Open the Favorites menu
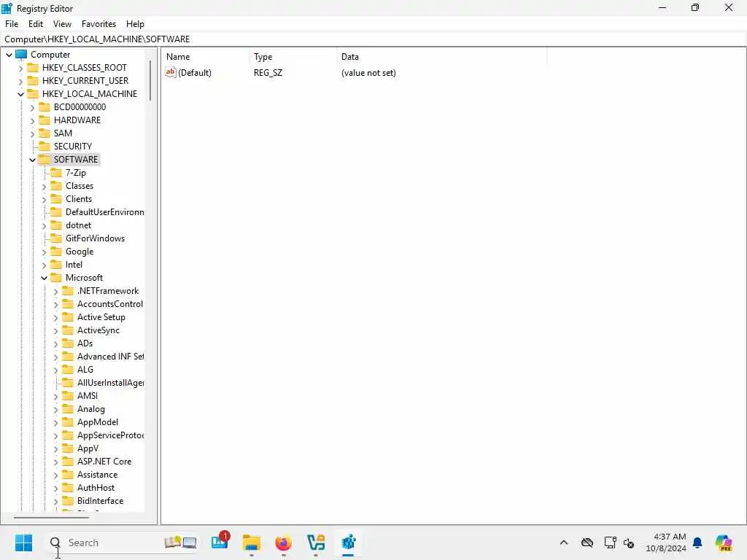The width and height of the screenshot is (747, 560). [98, 24]
